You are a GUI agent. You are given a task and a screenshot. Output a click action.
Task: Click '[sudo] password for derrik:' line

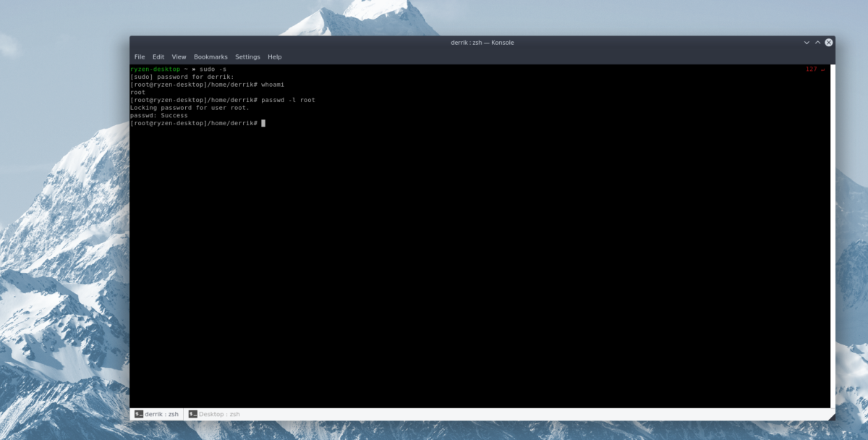pyautogui.click(x=182, y=77)
